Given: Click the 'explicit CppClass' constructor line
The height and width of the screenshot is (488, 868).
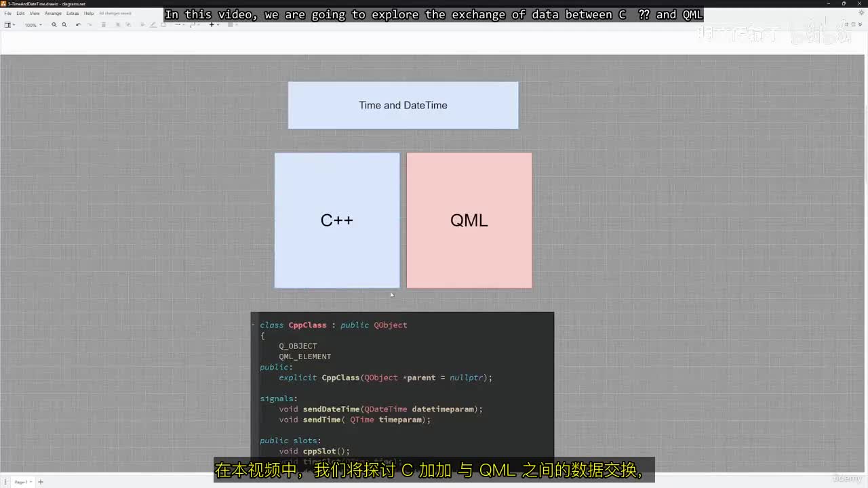Looking at the screenshot, I should tap(386, 378).
